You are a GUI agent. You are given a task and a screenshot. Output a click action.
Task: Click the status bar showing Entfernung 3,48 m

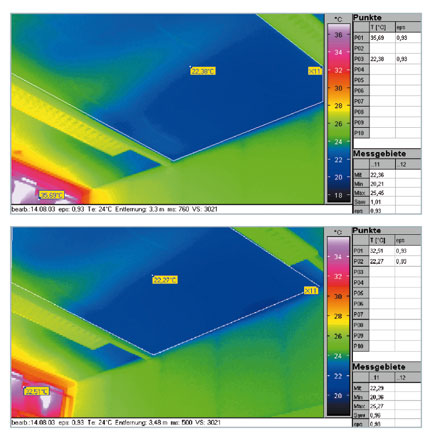coord(181,423)
